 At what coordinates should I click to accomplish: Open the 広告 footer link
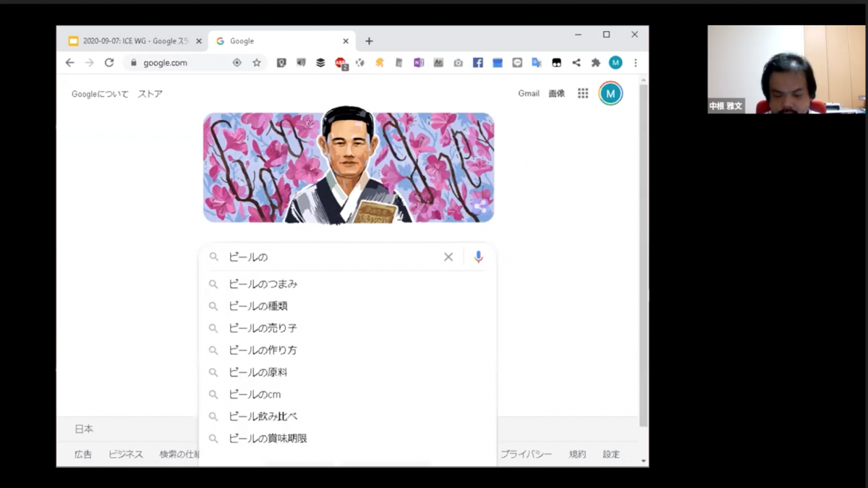click(83, 454)
